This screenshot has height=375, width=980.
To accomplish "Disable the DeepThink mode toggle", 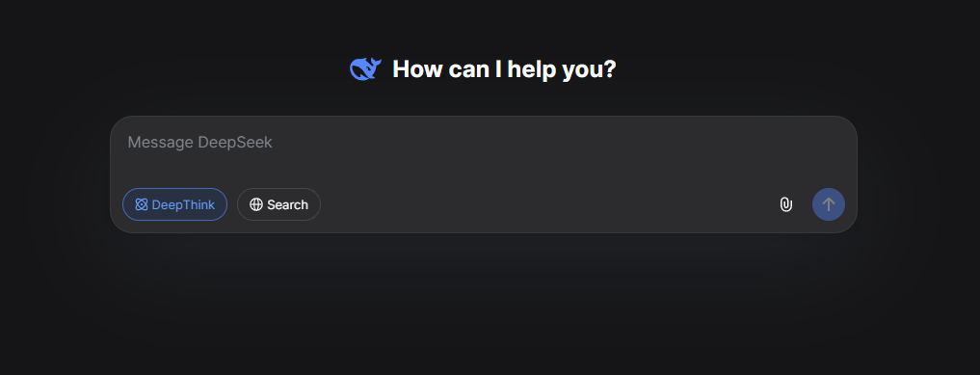I will pos(175,204).
